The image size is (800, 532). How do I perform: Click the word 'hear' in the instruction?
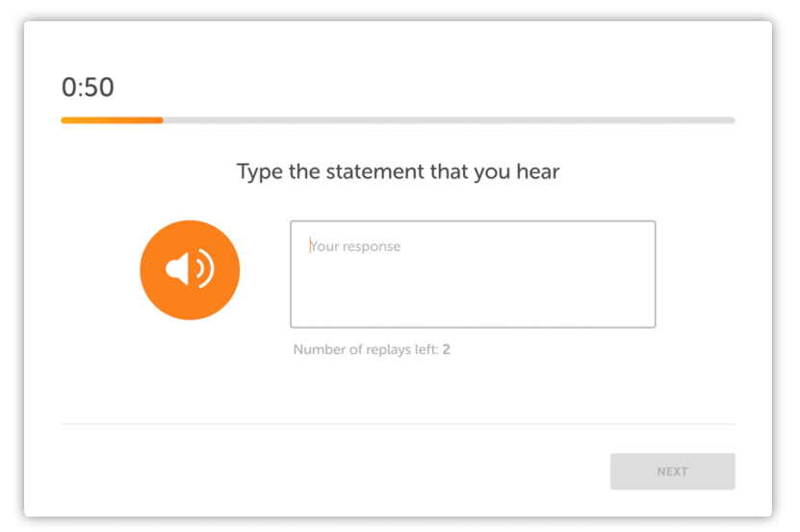tap(538, 171)
